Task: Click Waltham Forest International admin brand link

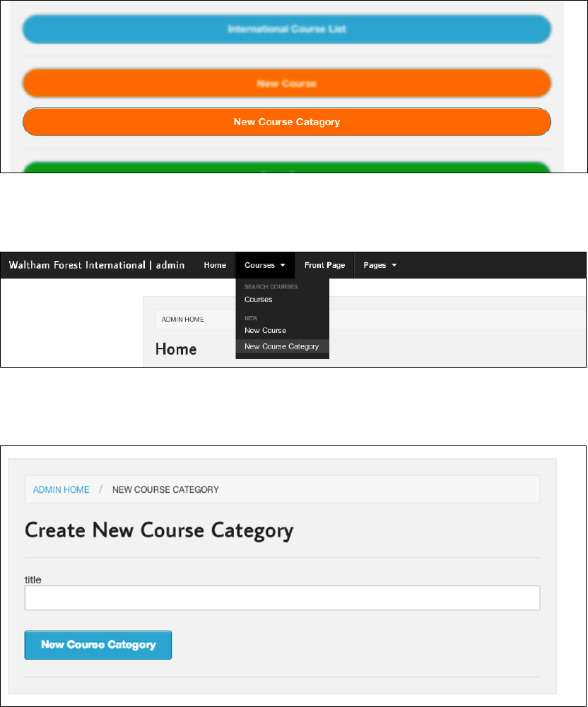Action: tap(97, 265)
